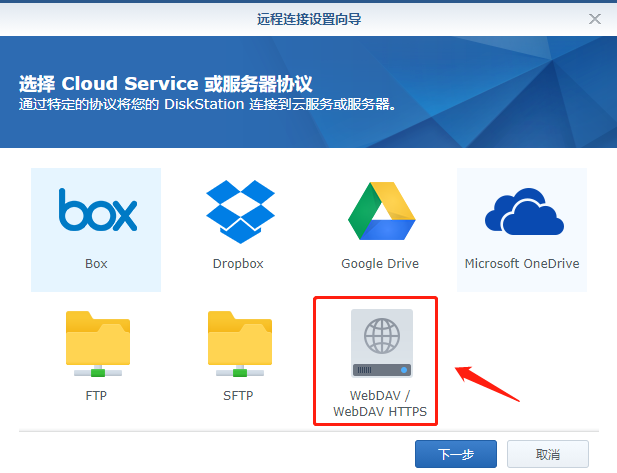Select the SFTP folder icon

[240, 344]
